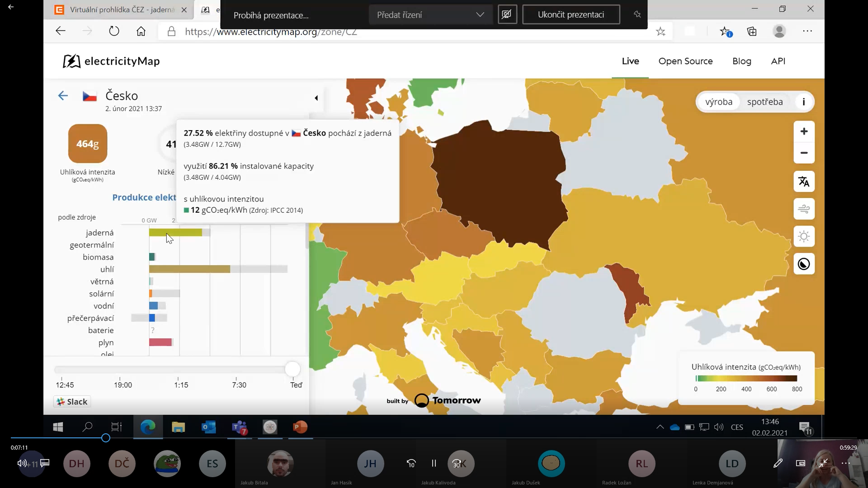The width and height of the screenshot is (868, 488).
Task: Click the 19:00 mark on the timeline
Action: (123, 385)
